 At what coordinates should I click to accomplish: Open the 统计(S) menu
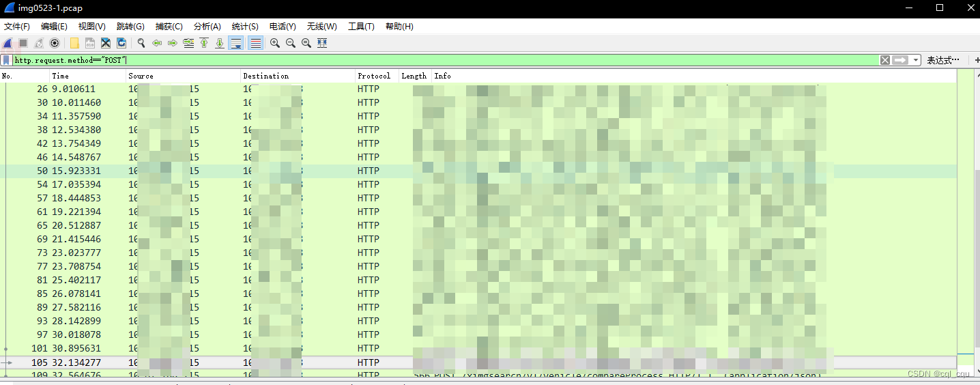tap(245, 27)
